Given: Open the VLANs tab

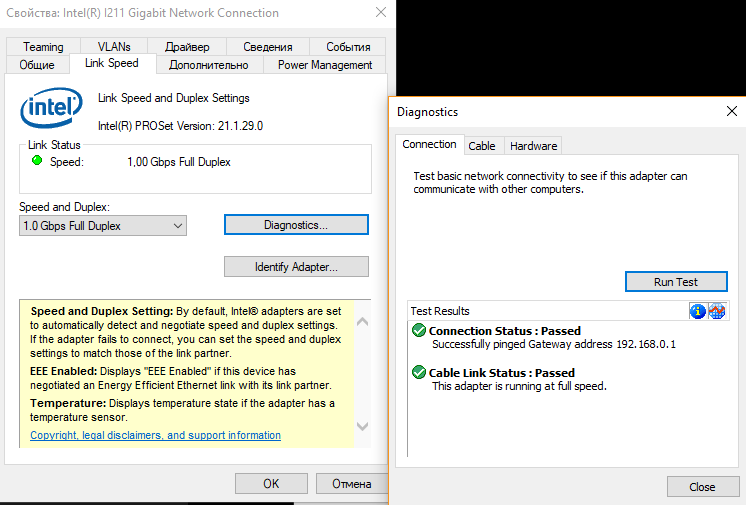Looking at the screenshot, I should tap(114, 47).
